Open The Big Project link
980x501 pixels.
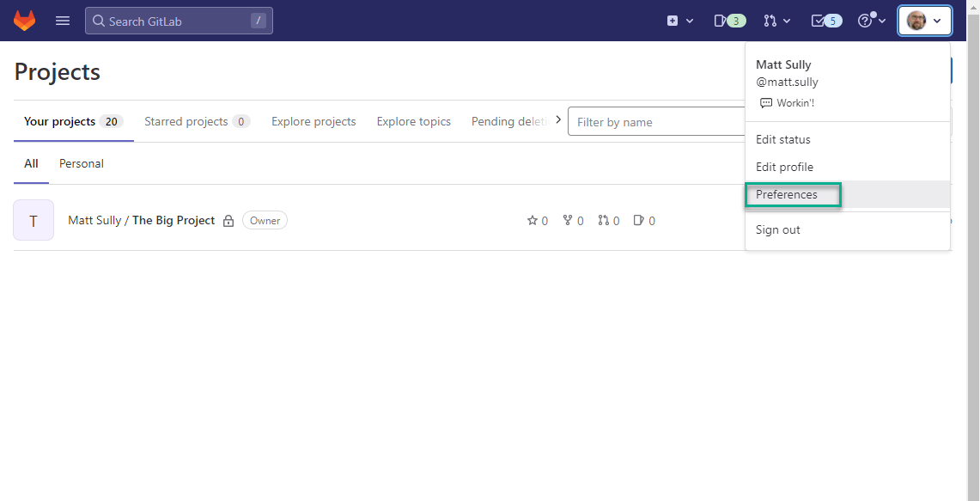[x=173, y=220]
